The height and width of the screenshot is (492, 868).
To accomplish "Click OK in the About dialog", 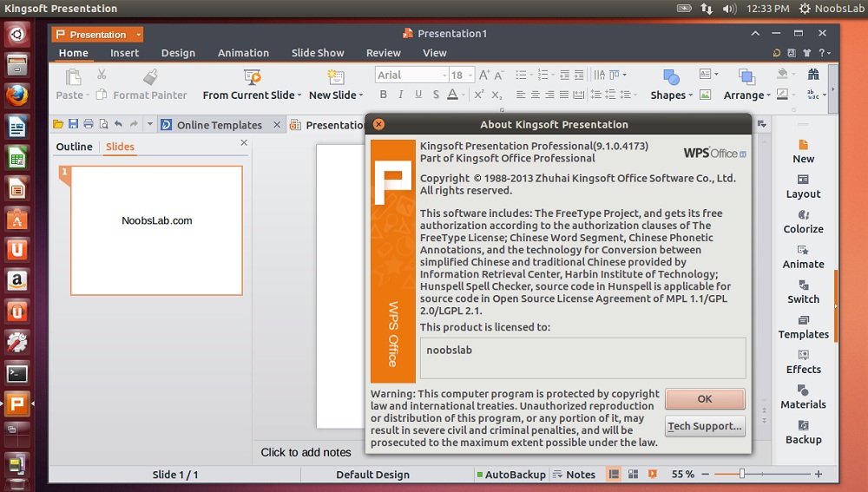I will [x=705, y=399].
